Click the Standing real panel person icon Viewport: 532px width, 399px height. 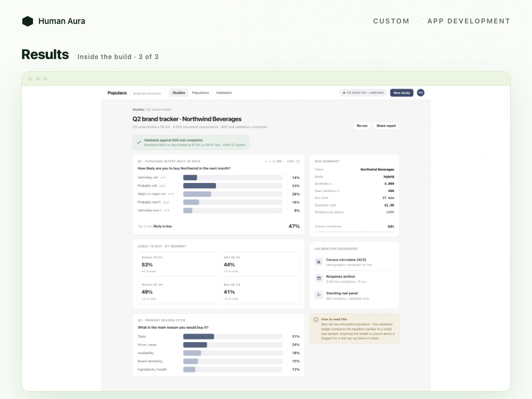coord(319,295)
